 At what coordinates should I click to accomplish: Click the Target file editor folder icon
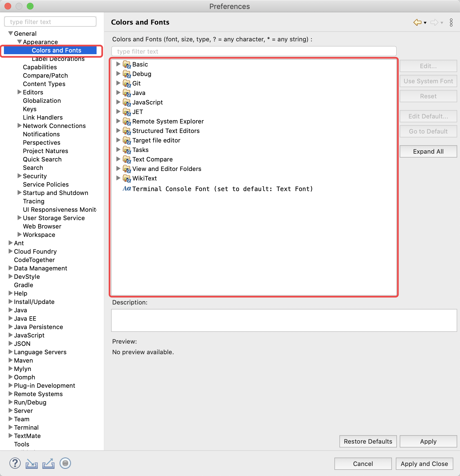coord(127,141)
